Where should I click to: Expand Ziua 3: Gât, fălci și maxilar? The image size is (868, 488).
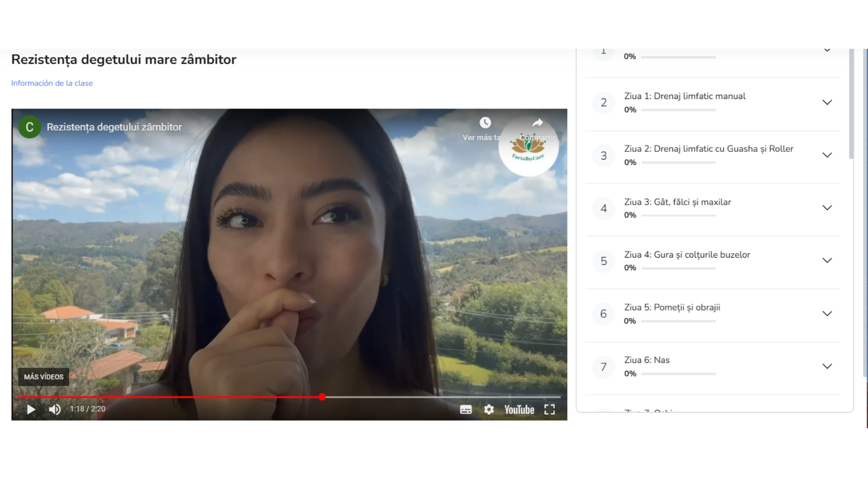coord(827,208)
